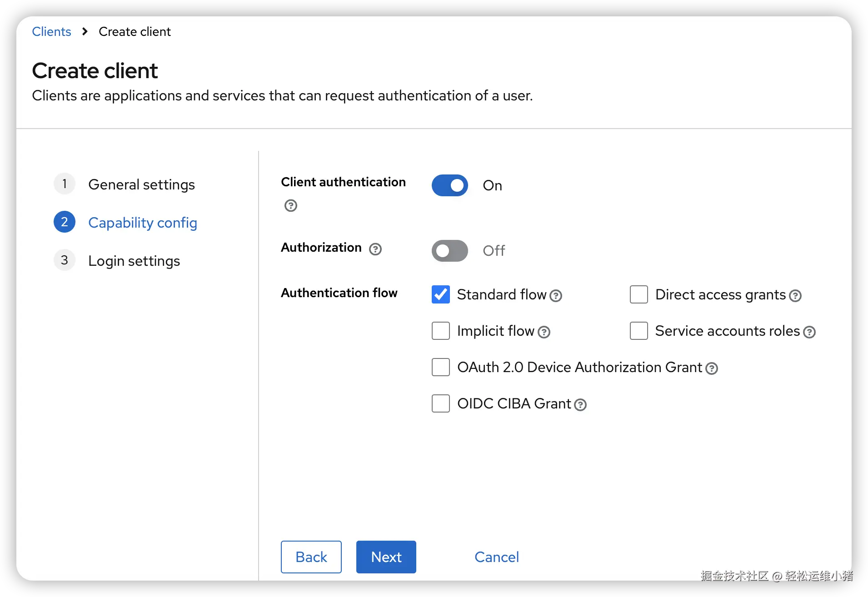
Task: Click Direct access grants help icon
Action: [795, 296]
